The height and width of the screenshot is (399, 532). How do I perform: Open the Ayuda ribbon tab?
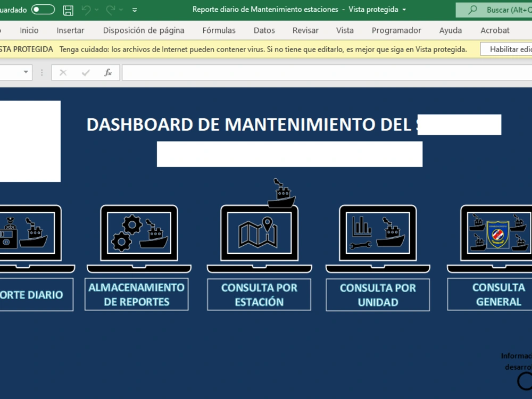pos(450,30)
